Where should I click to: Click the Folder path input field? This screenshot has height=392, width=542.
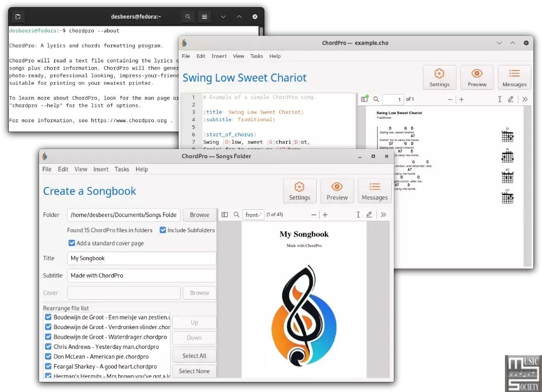(x=124, y=215)
